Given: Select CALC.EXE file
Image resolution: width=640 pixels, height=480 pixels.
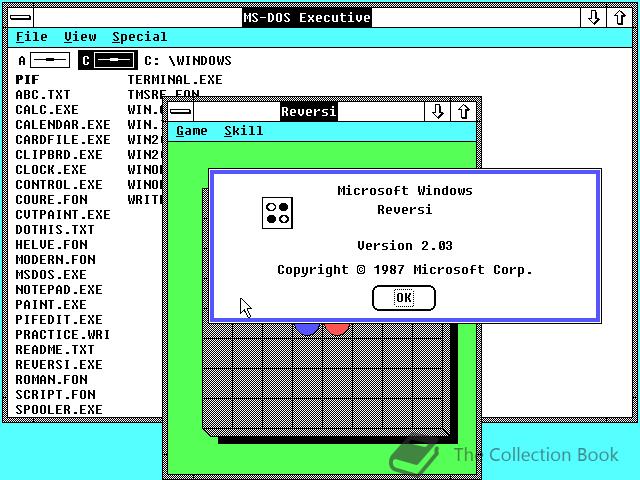Looking at the screenshot, I should pos(47,110).
